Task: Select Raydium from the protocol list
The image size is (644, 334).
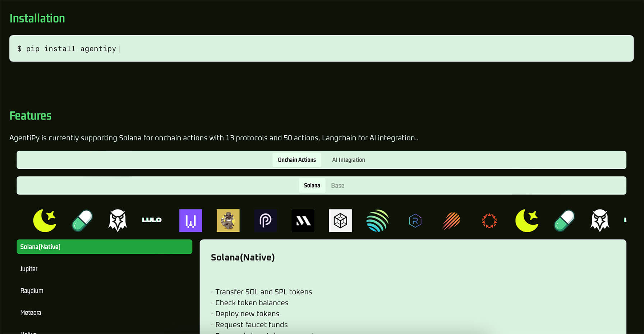Action: point(32,291)
